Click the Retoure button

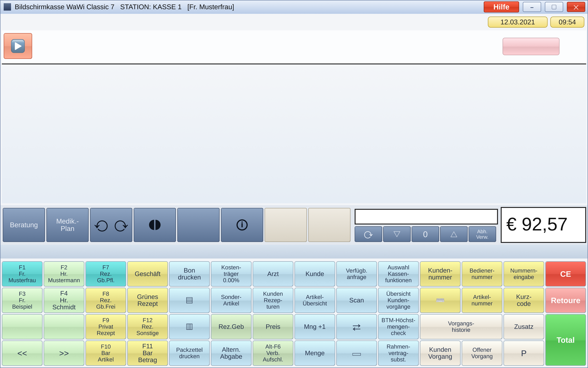pos(565,300)
